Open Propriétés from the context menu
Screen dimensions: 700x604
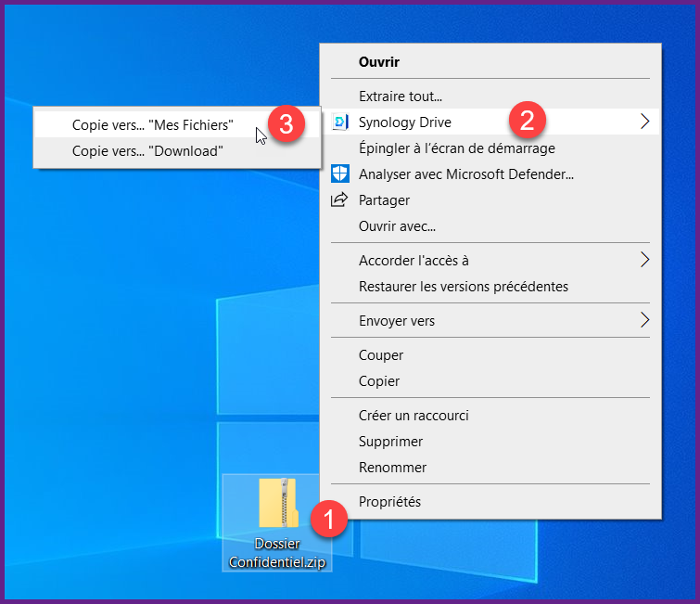389,502
